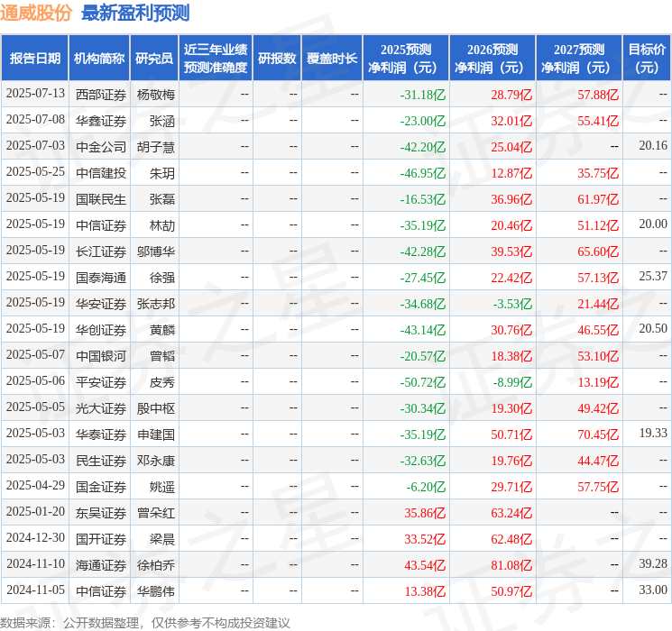The width and height of the screenshot is (672, 631).
Task: Click target price 20.50
Action: 653,328
